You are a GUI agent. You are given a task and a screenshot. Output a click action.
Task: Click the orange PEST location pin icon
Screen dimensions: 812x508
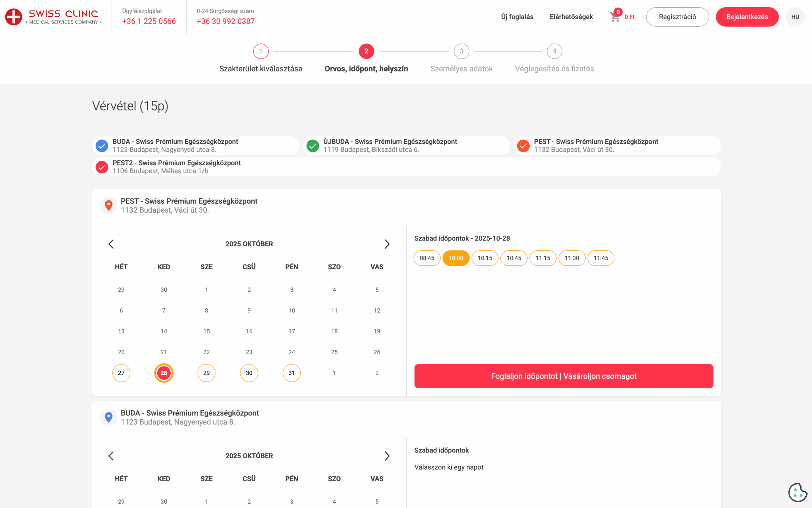(x=108, y=205)
